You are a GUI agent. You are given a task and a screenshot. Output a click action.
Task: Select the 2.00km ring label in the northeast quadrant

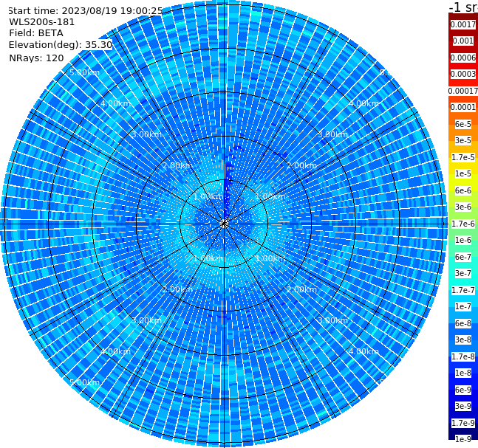tap(301, 165)
